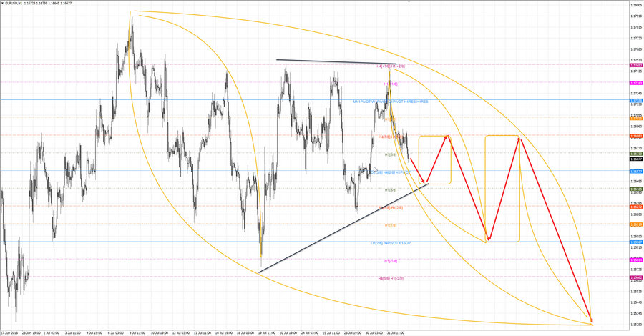The width and height of the screenshot is (644, 336).
Task: Click the 2 Jul 03:00 time label
Action: [x=52, y=332]
